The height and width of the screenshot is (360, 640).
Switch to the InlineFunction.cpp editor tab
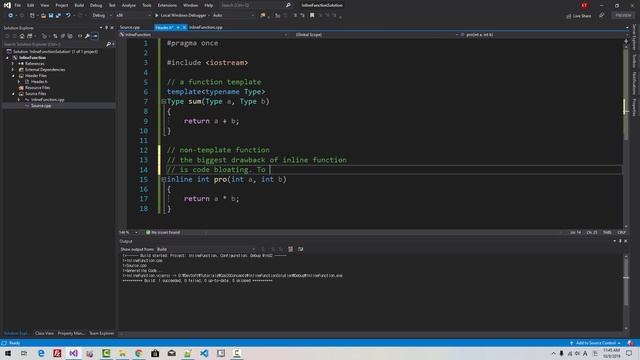(206, 27)
